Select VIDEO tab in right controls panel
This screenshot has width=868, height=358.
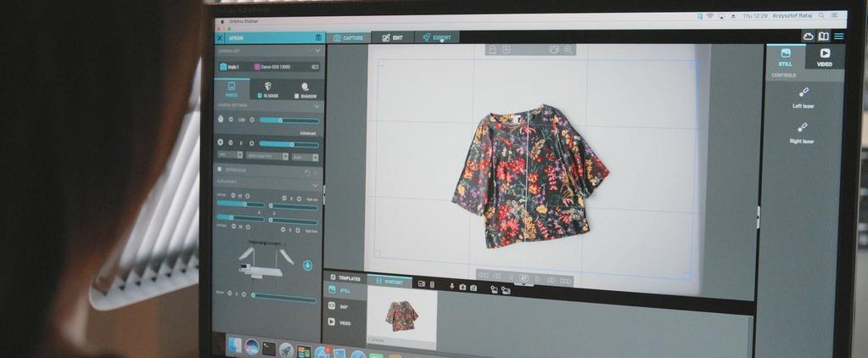[824, 57]
